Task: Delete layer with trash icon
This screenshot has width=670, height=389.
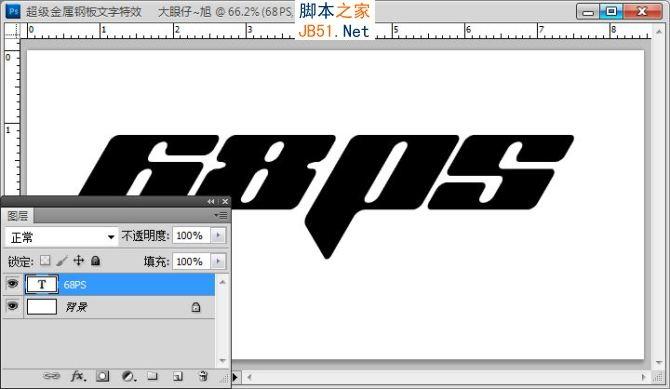Action: (203, 376)
